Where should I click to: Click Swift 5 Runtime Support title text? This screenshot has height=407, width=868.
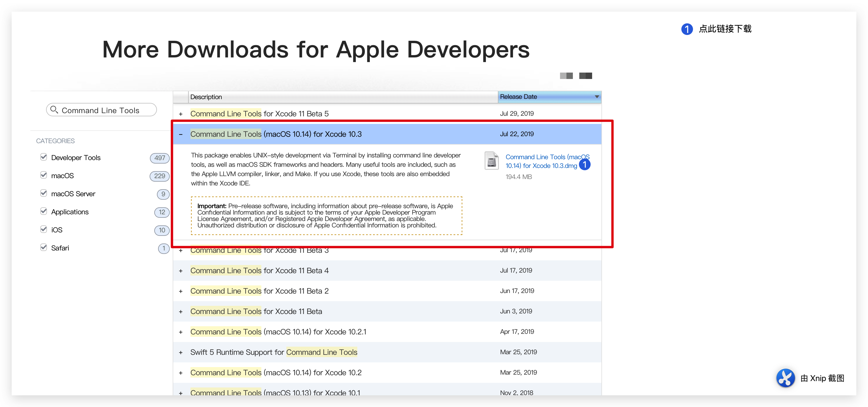point(274,352)
